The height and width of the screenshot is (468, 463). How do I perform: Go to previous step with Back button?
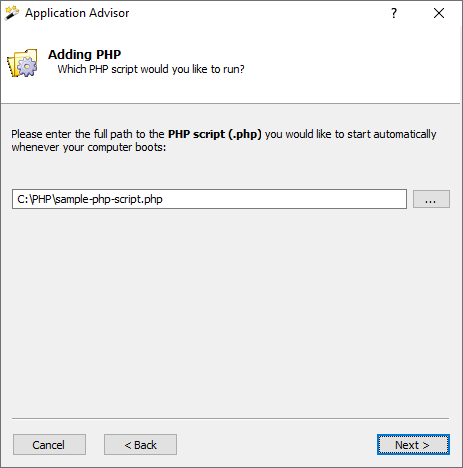coord(140,445)
